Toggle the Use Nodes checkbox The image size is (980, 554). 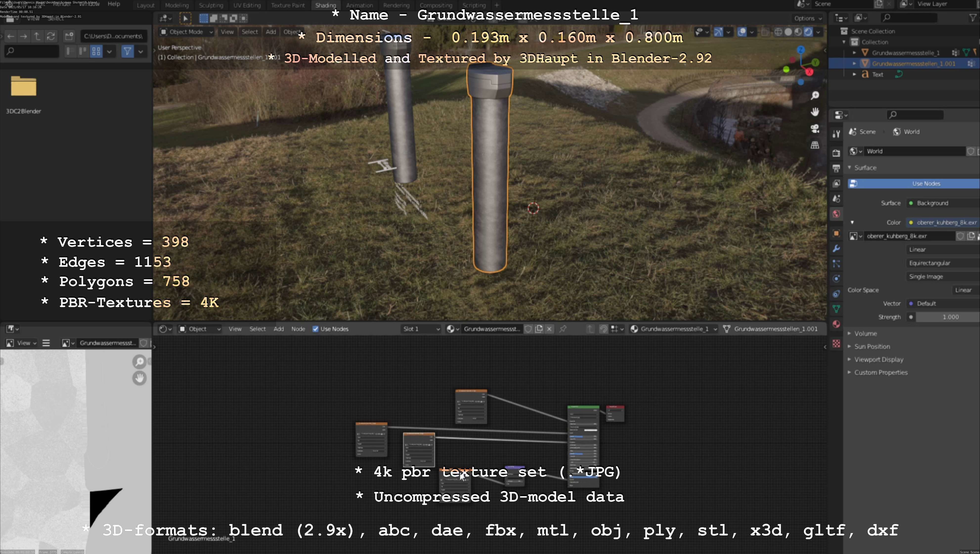point(315,329)
